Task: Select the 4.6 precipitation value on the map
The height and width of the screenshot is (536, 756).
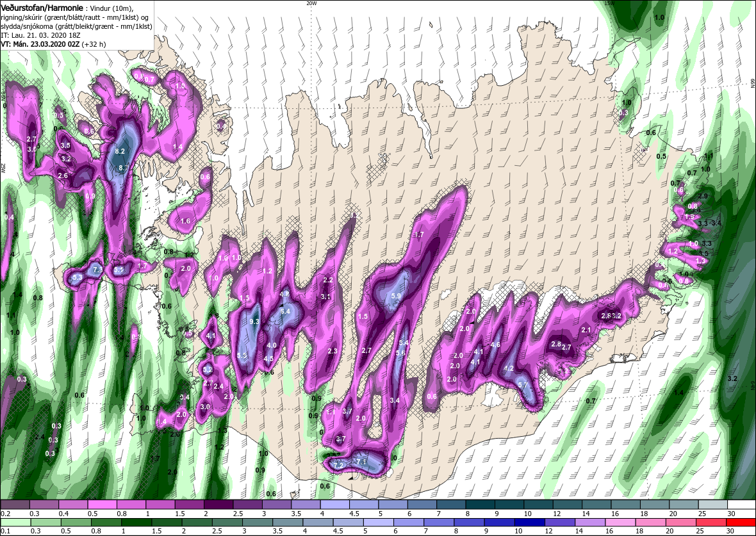Action: point(495,345)
